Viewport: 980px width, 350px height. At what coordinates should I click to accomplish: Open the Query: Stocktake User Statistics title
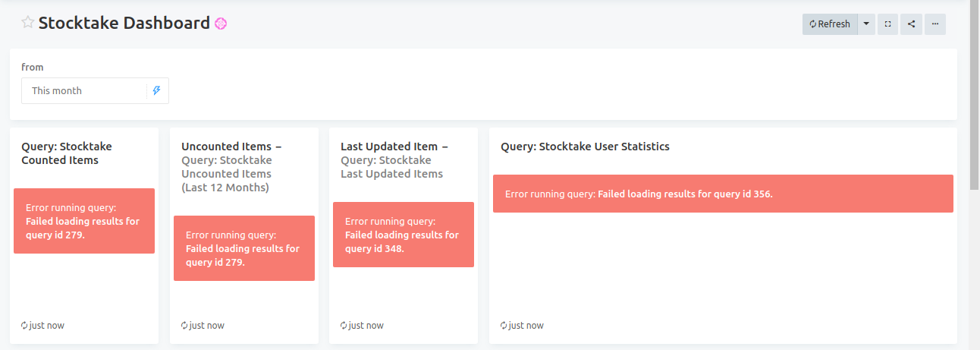click(585, 147)
